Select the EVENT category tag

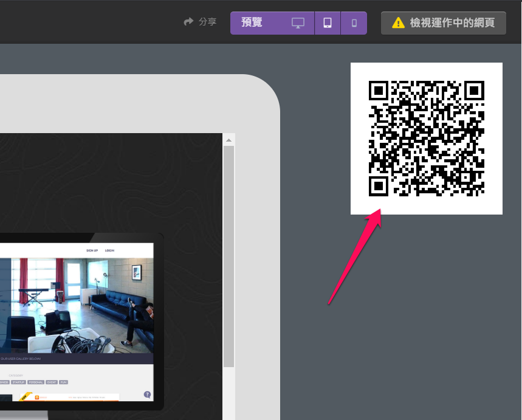click(52, 382)
